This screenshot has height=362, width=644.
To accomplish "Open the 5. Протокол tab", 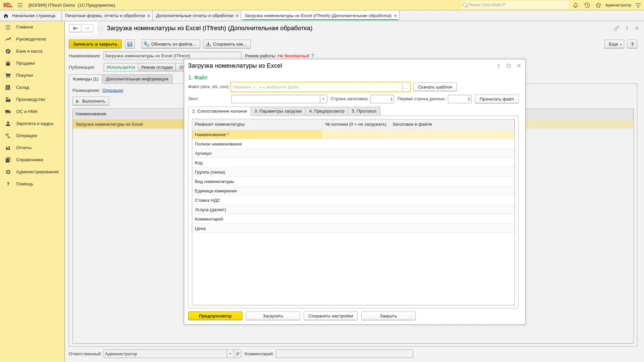I will [364, 111].
